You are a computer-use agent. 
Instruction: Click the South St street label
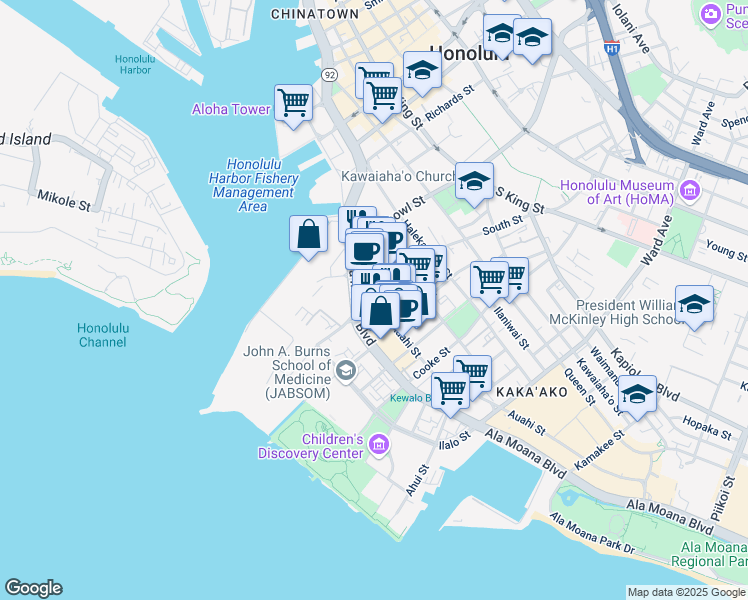point(502,225)
